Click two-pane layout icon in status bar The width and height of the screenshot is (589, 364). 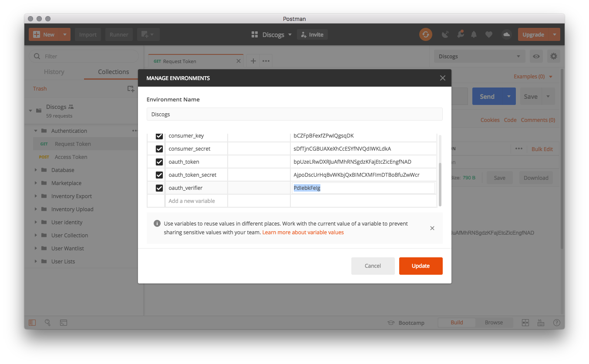(525, 323)
